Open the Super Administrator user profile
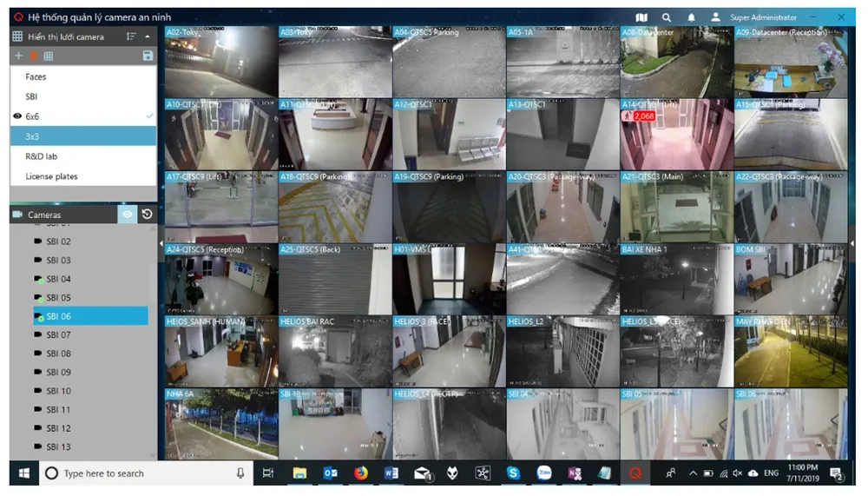868x496 pixels. click(x=754, y=17)
